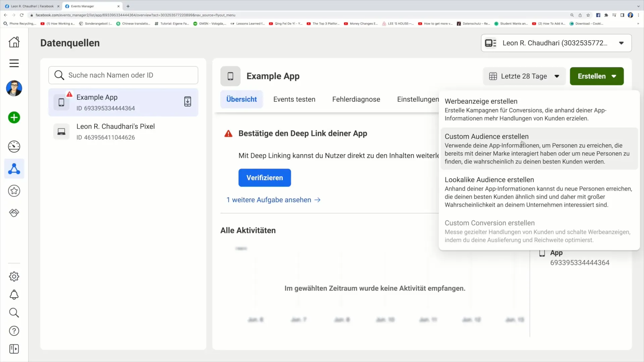The image size is (644, 362).
Task: Open the settings gear in sidebar
Action: 14,277
